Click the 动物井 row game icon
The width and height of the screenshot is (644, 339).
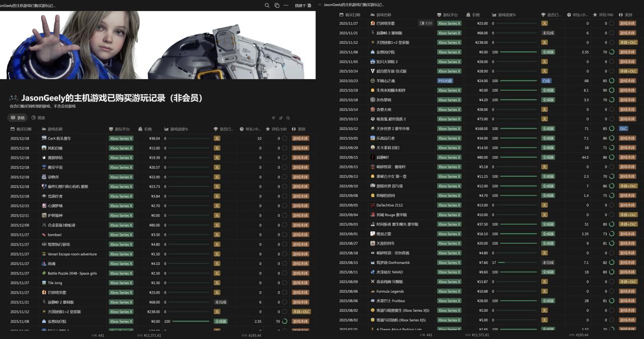click(44, 177)
